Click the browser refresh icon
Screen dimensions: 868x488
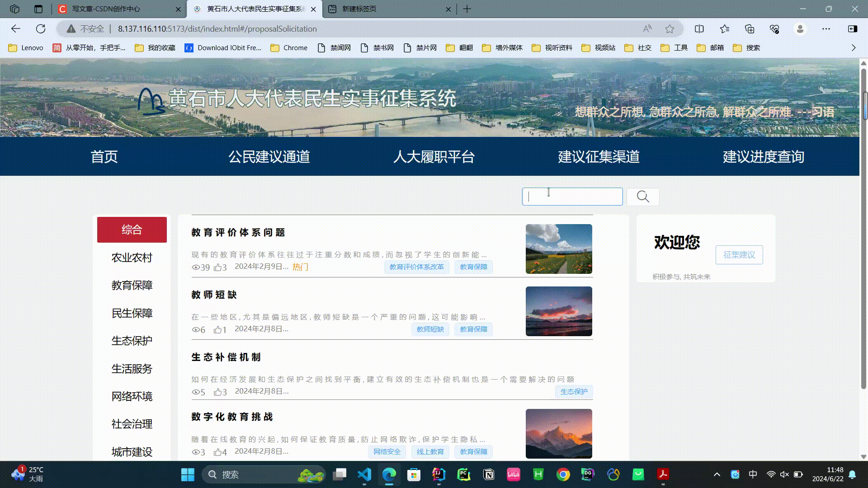(x=41, y=29)
